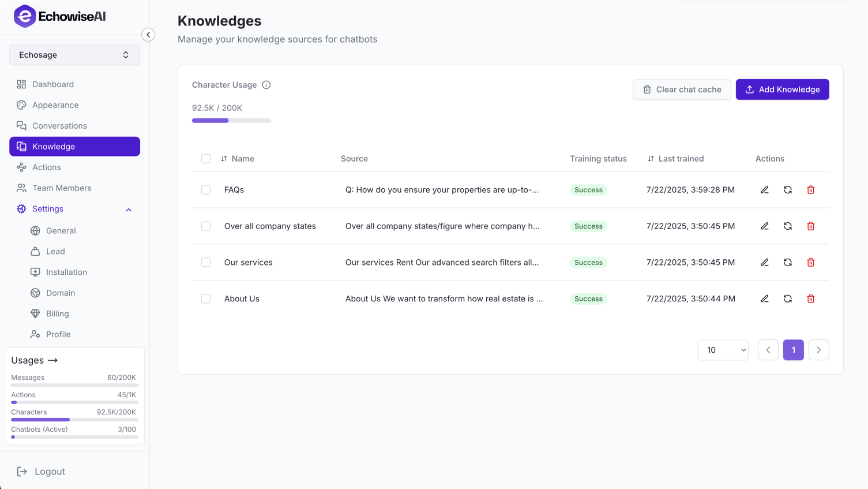Viewport: 868px width, 489px height.
Task: Navigate to the Billing settings item
Action: (57, 313)
